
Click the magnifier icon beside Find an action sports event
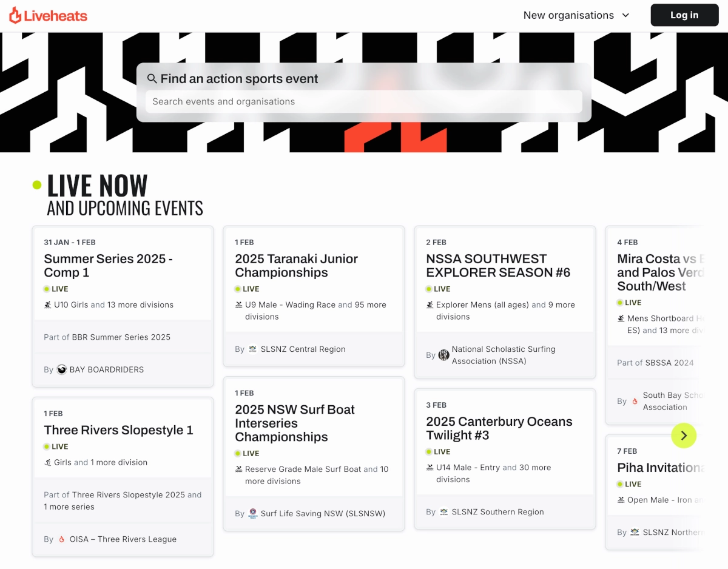point(152,79)
